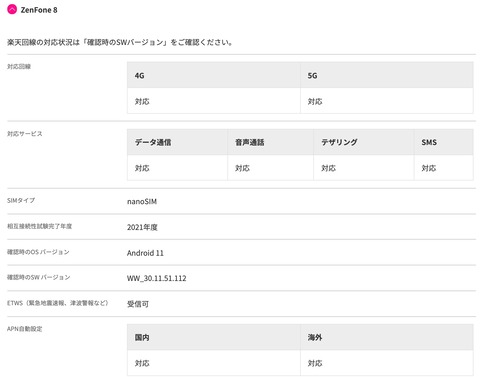Click 対応 value under 海外
The height and width of the screenshot is (377, 480).
(315, 363)
